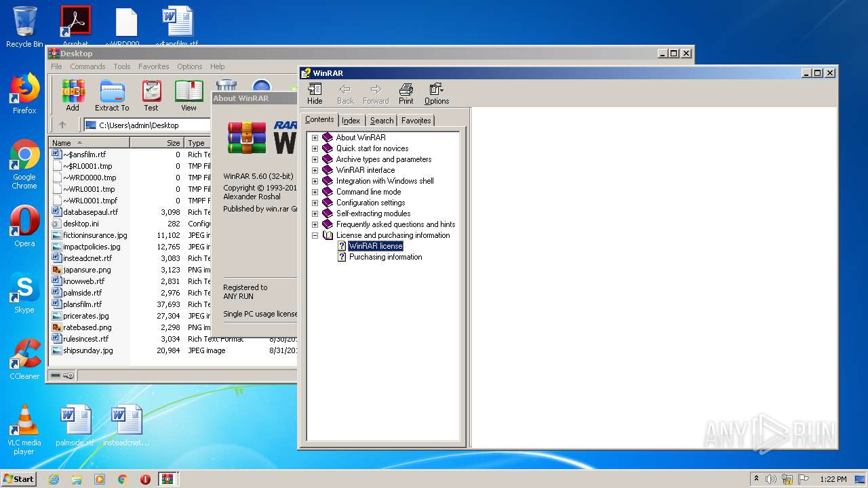This screenshot has width=868, height=488.
Task: Go up one folder level arrow
Action: click(x=62, y=125)
